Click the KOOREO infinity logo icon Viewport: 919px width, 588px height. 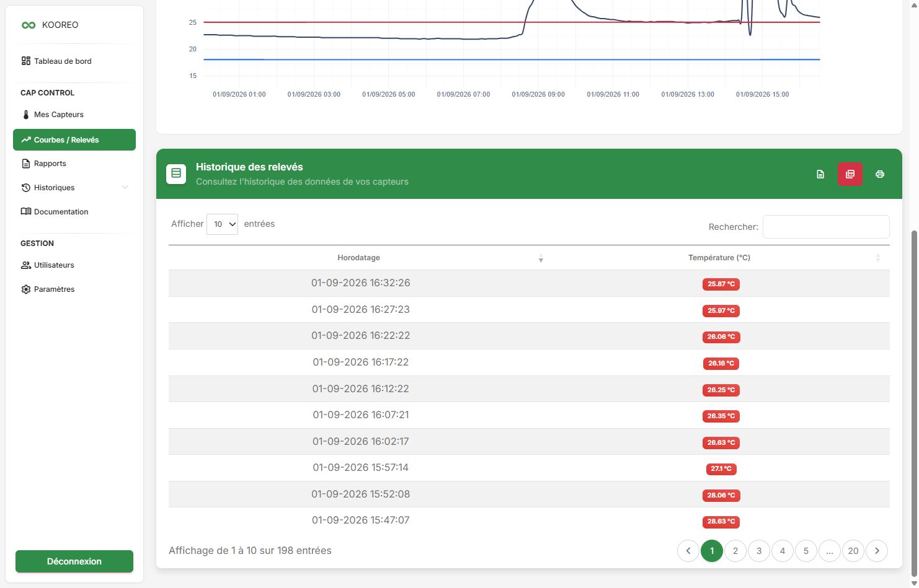29,25
